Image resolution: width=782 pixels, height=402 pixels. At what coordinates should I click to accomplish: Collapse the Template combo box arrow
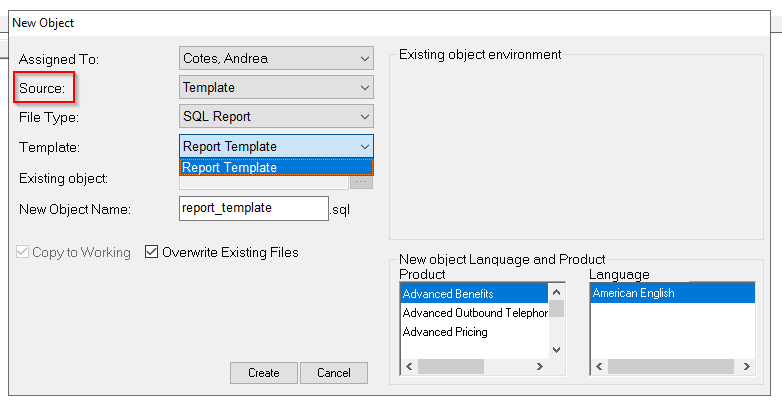click(363, 146)
